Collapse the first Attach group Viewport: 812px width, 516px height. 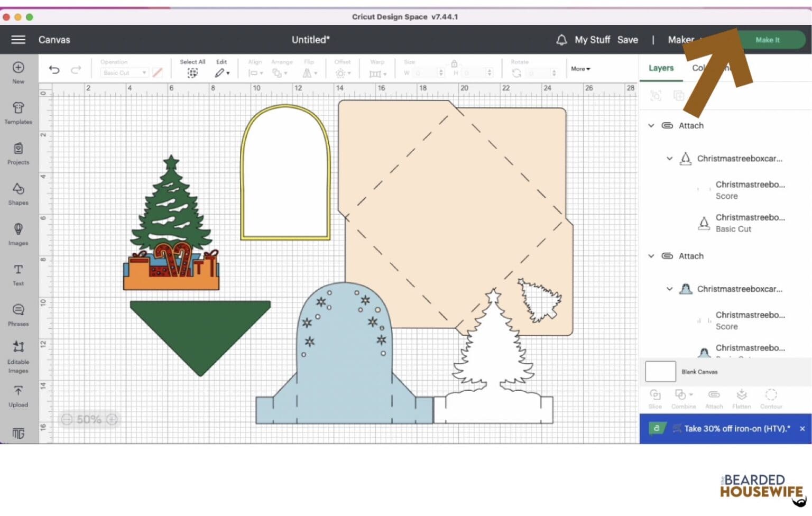coord(651,125)
